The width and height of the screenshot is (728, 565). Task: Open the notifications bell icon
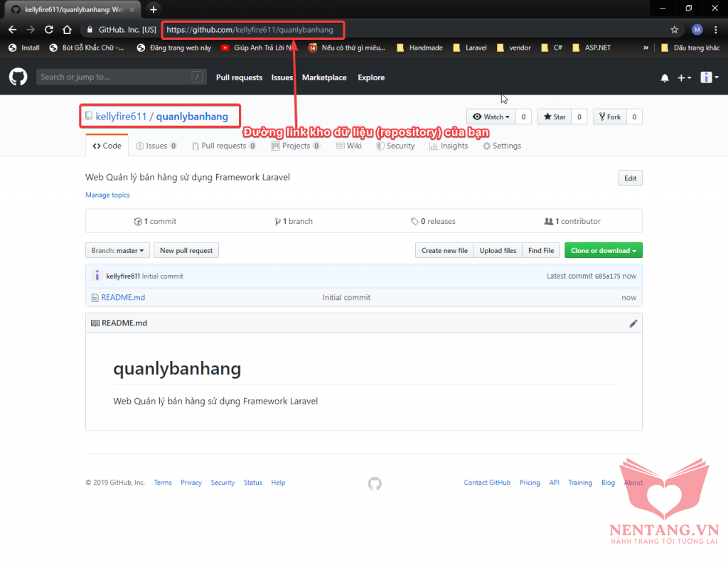(x=665, y=77)
